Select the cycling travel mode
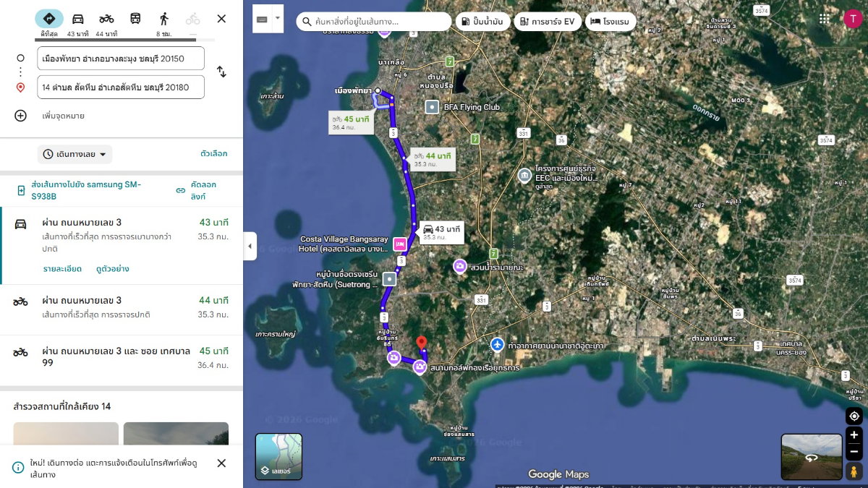Image resolution: width=868 pixels, height=488 pixels. point(192,19)
